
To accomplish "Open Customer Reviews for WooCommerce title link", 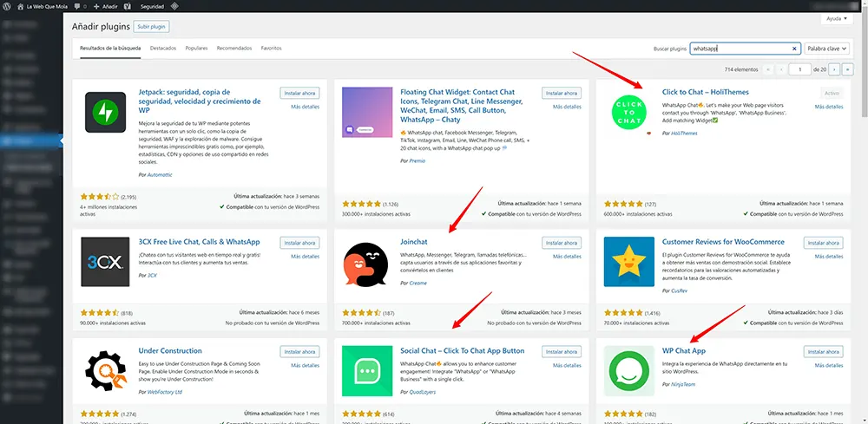I will point(723,242).
